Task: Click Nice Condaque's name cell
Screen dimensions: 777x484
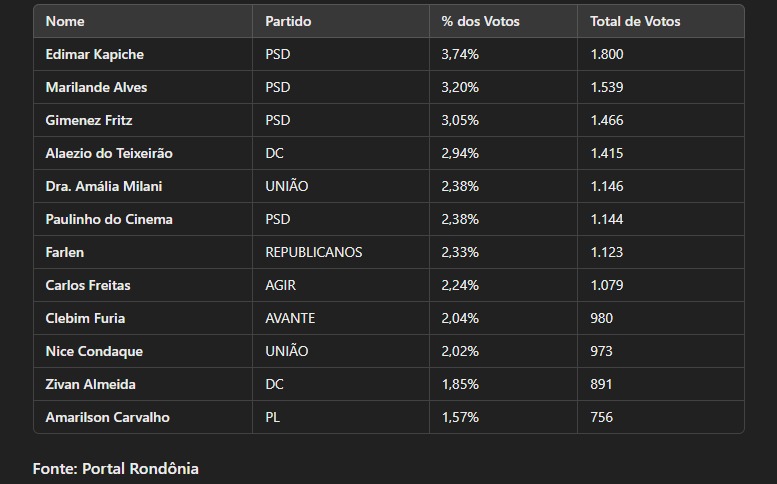Action: (94, 351)
